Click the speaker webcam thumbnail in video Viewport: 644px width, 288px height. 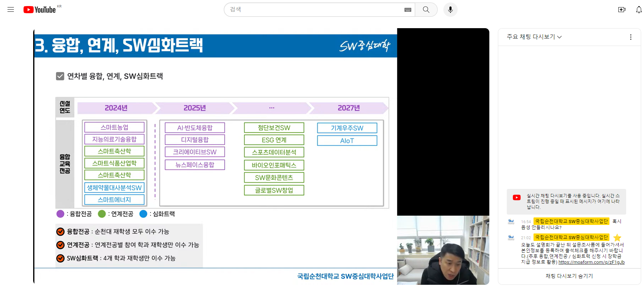443,250
